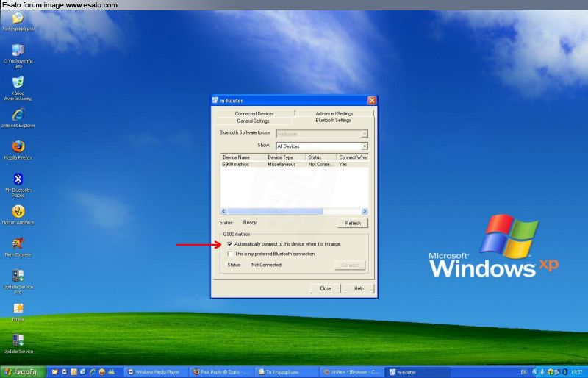
Task: Click the 'Yes' cell in device row
Action: (343, 164)
